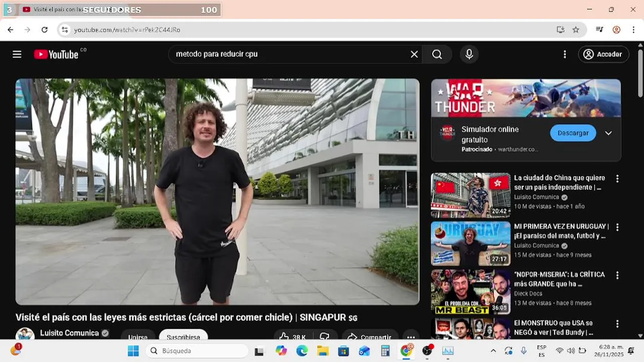Open options for NOPOR-MISERIA video

click(617, 275)
